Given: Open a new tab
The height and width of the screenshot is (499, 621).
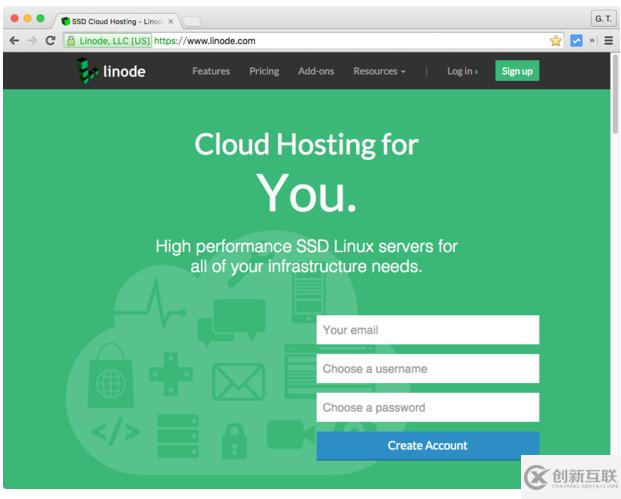Looking at the screenshot, I should [192, 21].
